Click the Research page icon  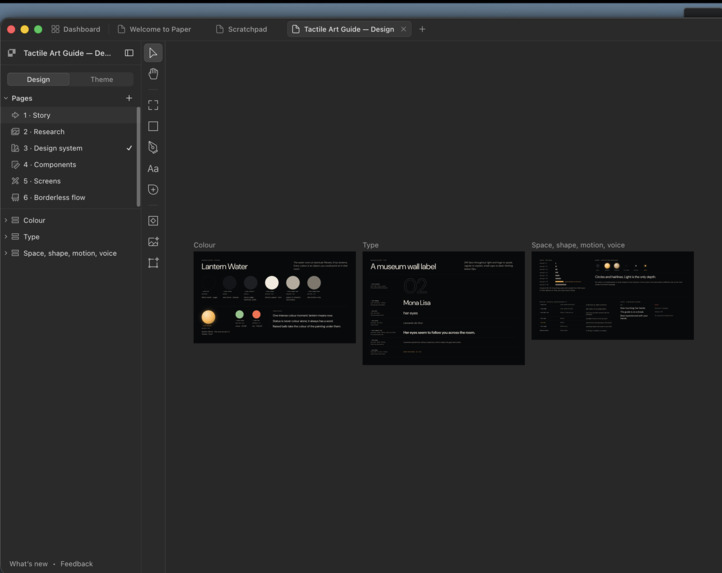click(x=15, y=132)
